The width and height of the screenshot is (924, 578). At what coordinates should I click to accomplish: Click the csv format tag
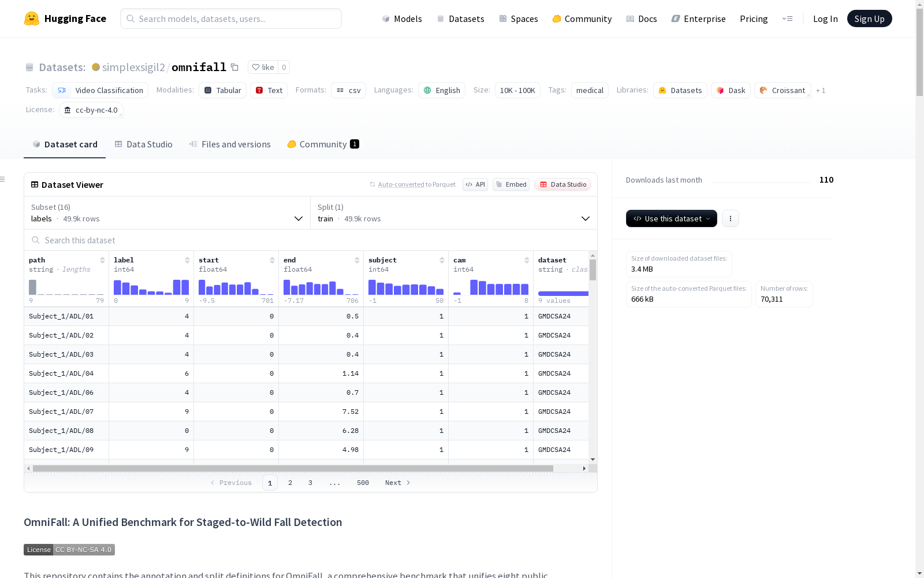pyautogui.click(x=348, y=90)
